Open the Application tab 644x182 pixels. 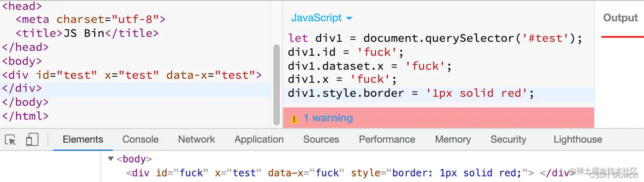pyautogui.click(x=259, y=139)
